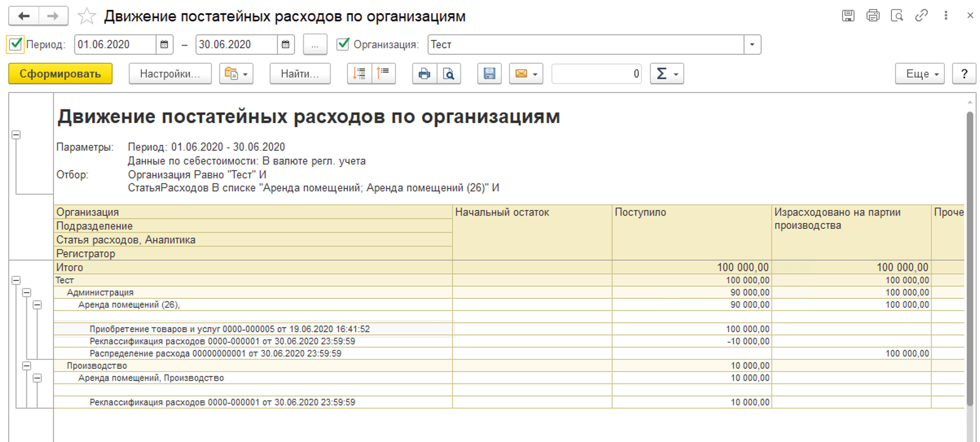Add report to favorites with star icon
Image resolution: width=980 pixels, height=442 pixels.
pos(86,17)
